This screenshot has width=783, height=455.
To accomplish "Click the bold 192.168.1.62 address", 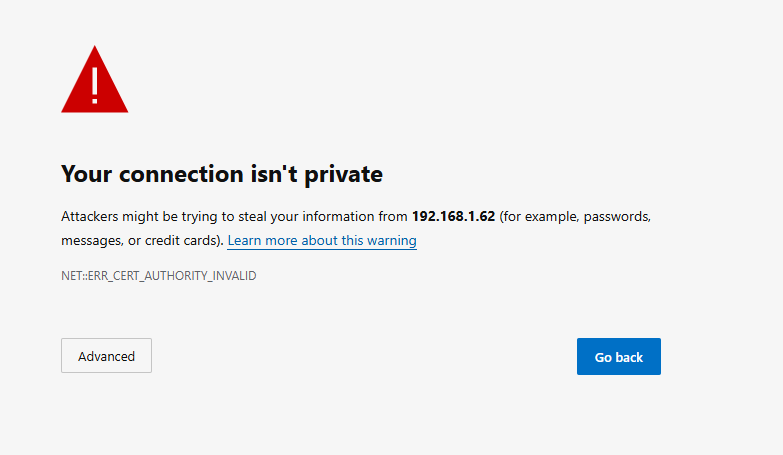I will coord(453,216).
